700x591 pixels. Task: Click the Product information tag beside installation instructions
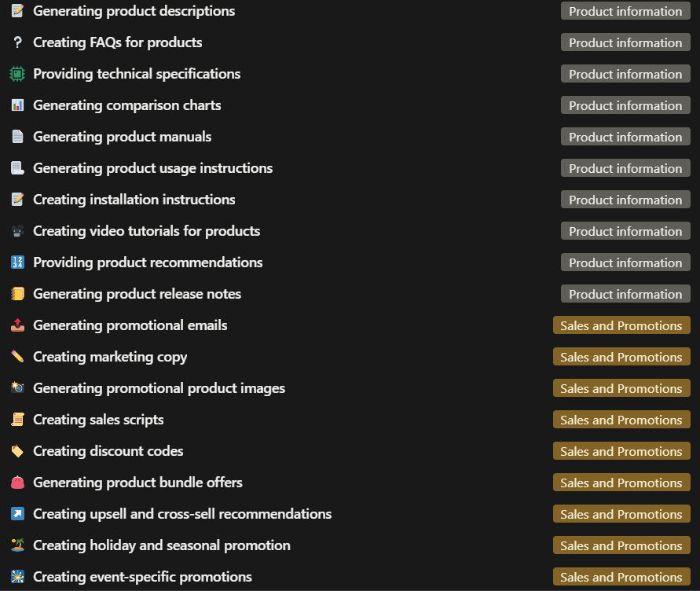point(625,200)
